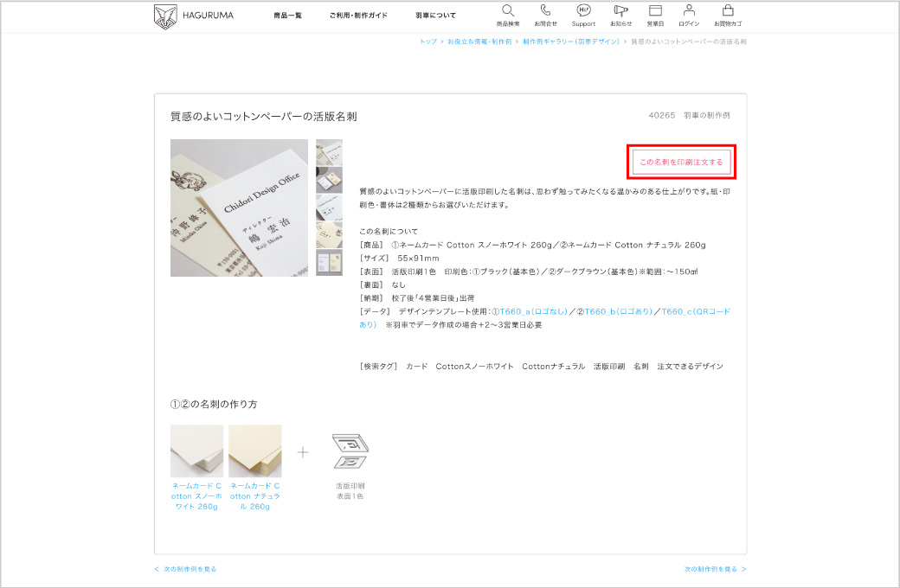Go to 次の制作例を見る on the right
This screenshot has height=588, width=900.
(715, 569)
